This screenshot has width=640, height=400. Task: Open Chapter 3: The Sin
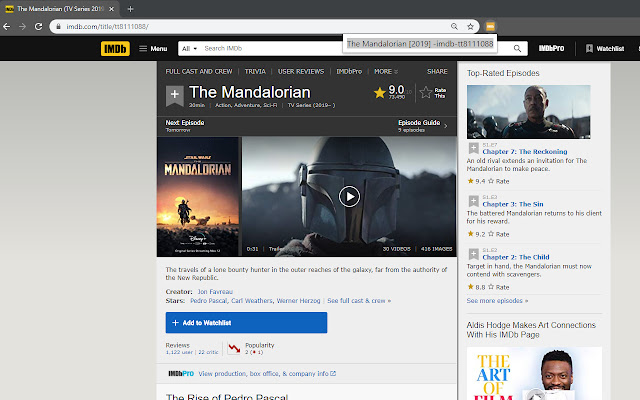click(513, 204)
